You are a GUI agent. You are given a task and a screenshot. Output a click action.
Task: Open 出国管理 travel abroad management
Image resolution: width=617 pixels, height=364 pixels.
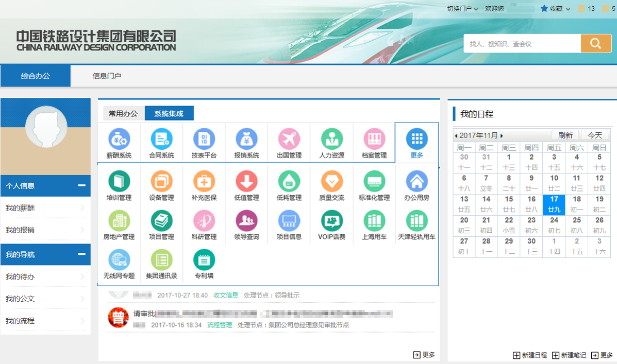(x=289, y=143)
